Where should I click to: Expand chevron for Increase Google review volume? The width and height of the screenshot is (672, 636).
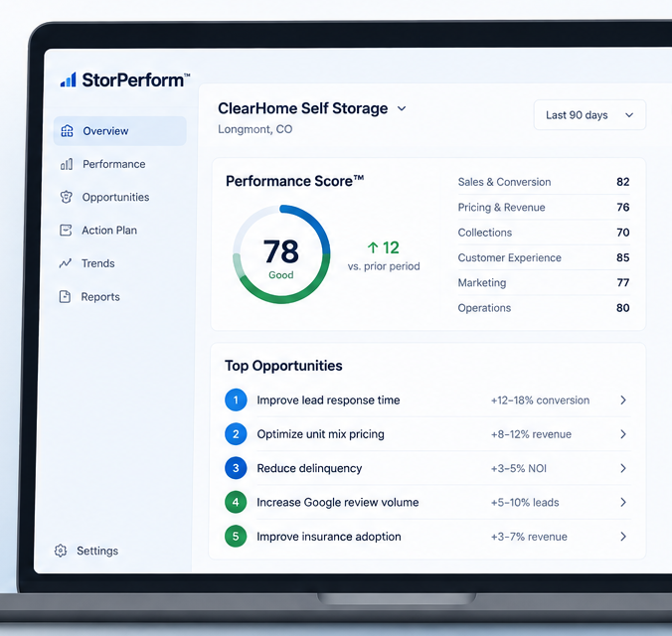(x=623, y=502)
